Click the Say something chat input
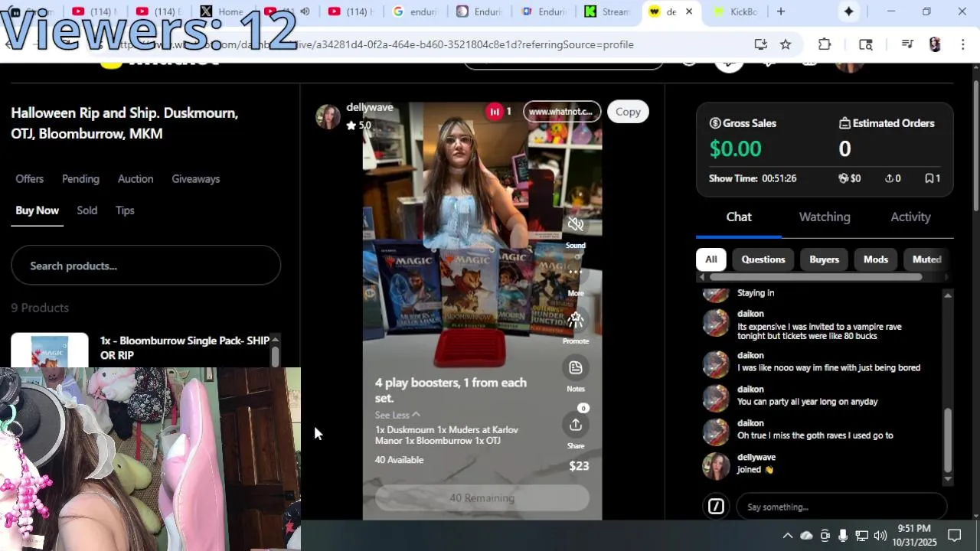 (841, 507)
